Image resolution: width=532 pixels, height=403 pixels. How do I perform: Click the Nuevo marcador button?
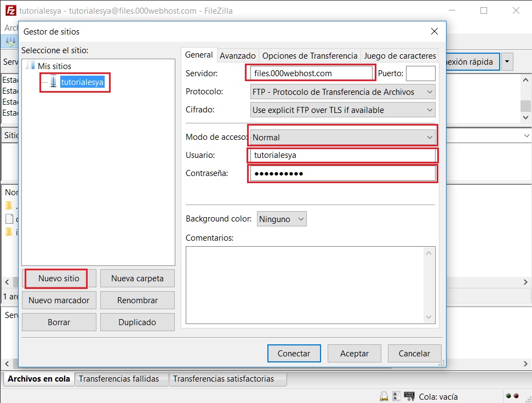[59, 300]
